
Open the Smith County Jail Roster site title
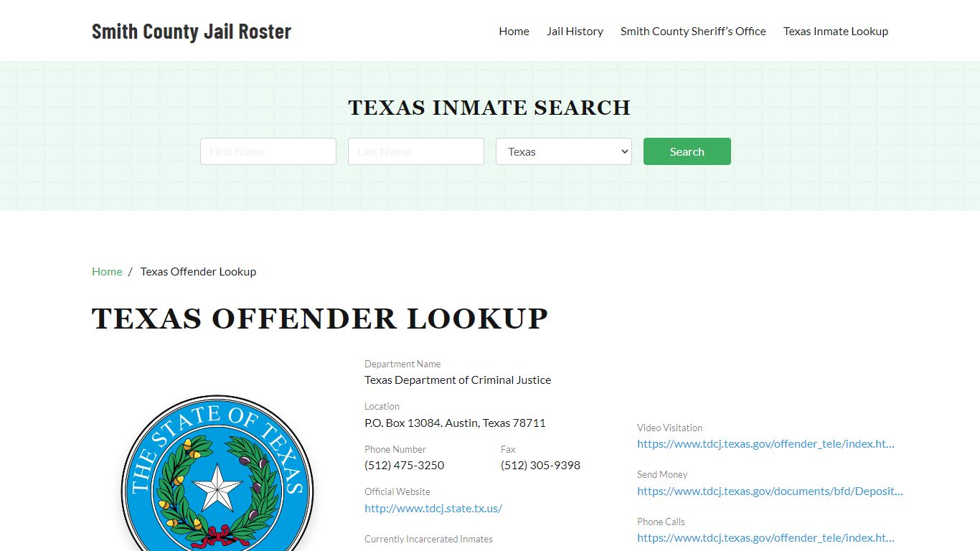192,32
